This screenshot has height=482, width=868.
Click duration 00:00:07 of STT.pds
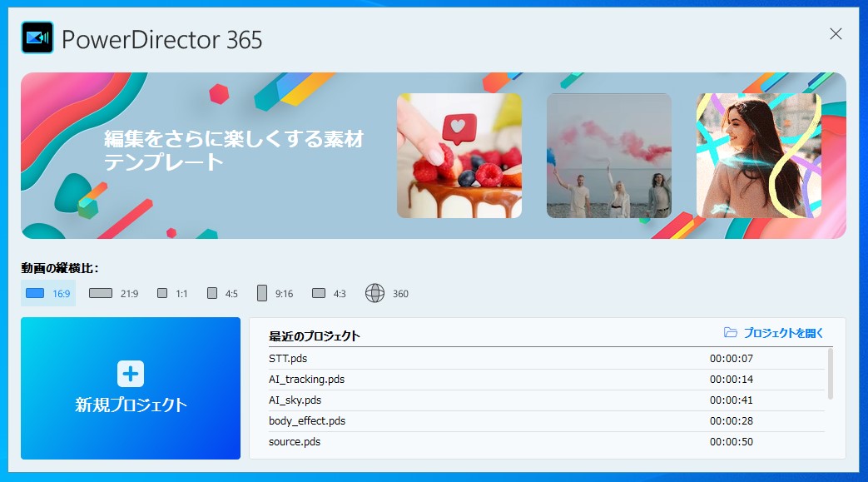732,359
